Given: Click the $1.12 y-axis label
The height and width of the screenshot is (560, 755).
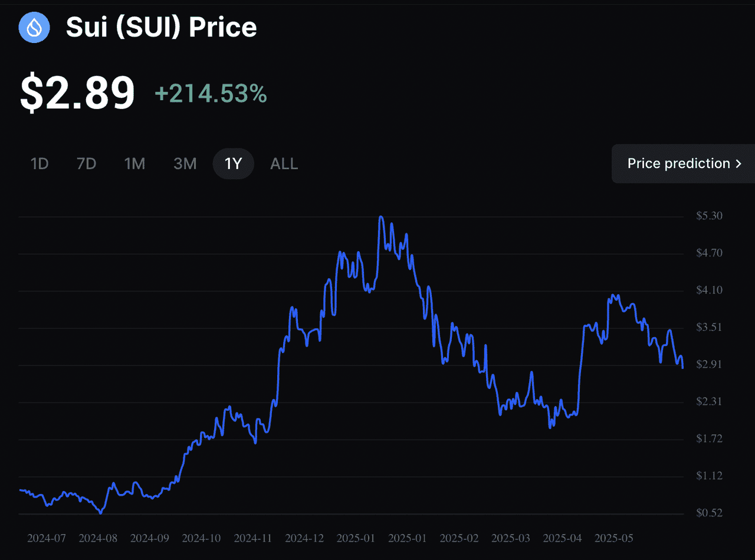Looking at the screenshot, I should click(x=709, y=476).
